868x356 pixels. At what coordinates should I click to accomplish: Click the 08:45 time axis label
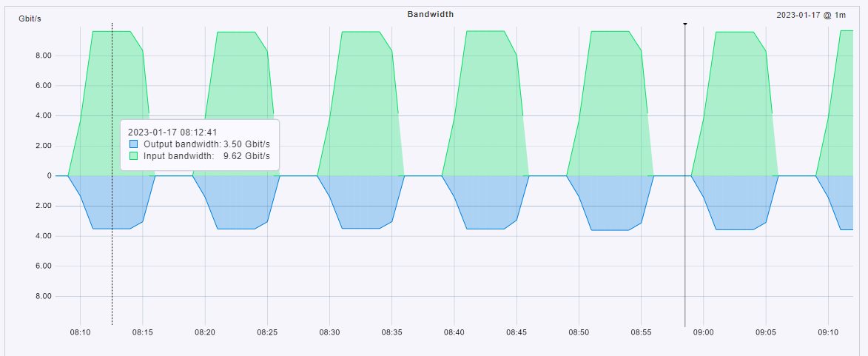tap(517, 332)
